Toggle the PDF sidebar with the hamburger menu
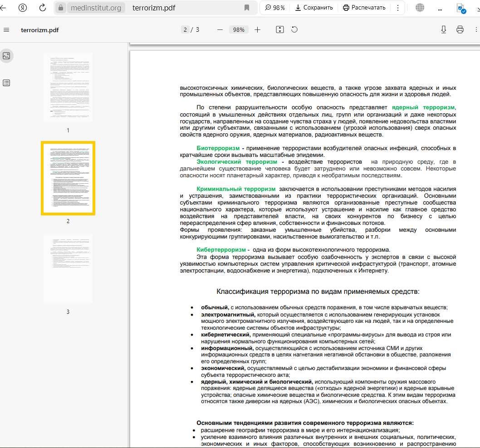This screenshot has width=480, height=448. 6,30
